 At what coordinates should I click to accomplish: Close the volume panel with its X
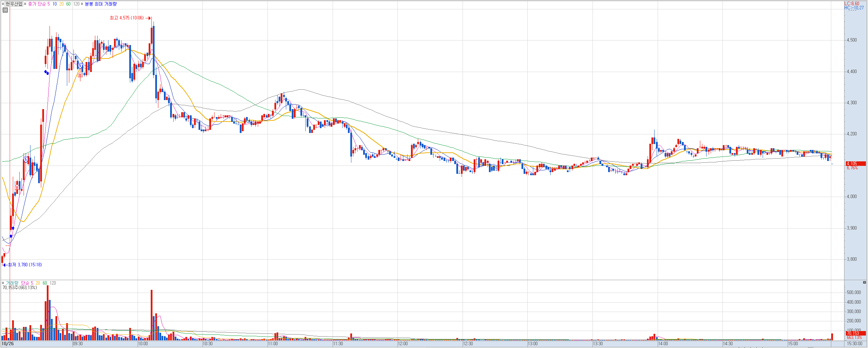tap(864, 283)
